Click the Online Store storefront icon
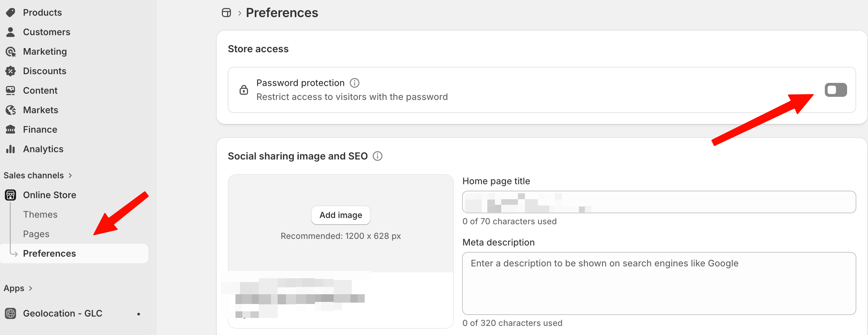Viewport: 868px width, 335px height. [x=10, y=195]
